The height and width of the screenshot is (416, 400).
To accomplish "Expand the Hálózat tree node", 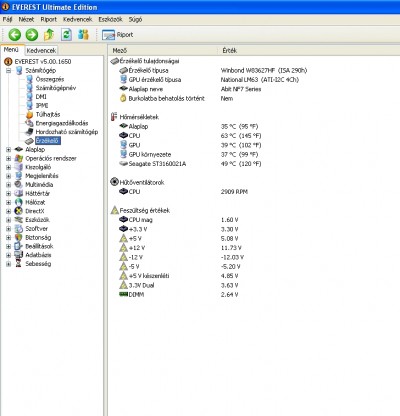I will tap(8, 202).
